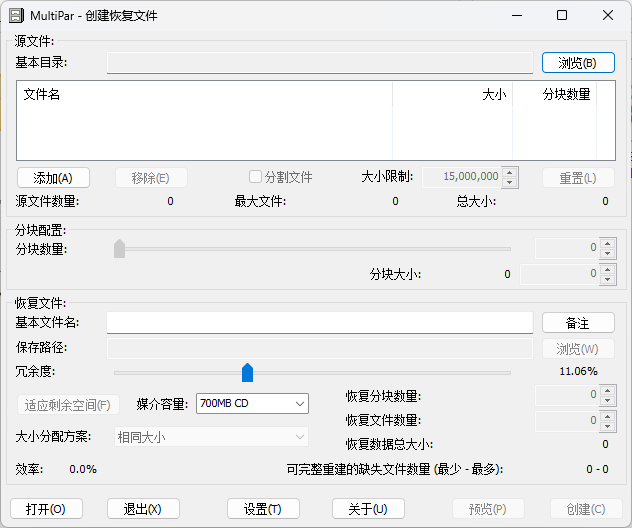Increase 分块数量 with up spinner arrow
The height and width of the screenshot is (528, 632).
point(607,243)
